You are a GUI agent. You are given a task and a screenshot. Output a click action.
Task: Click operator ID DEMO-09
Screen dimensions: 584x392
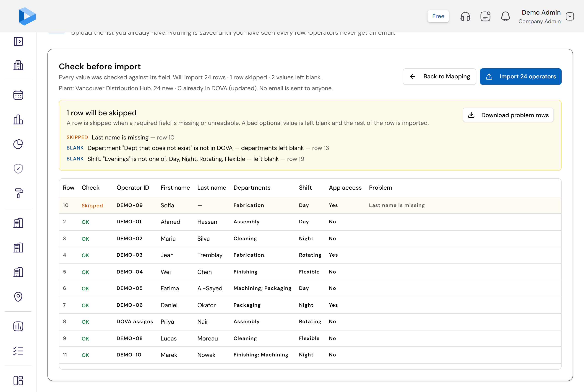click(129, 205)
